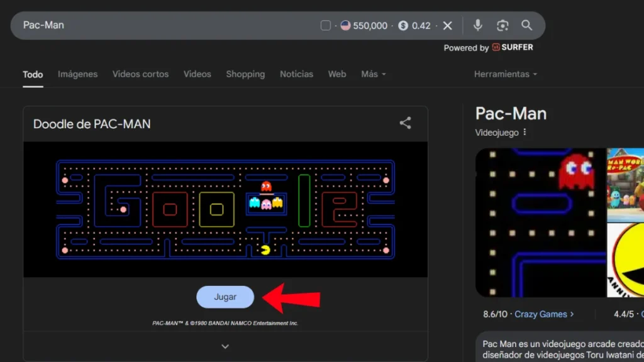644x362 pixels.
Task: Expand the Más dropdown menu
Action: click(x=374, y=74)
